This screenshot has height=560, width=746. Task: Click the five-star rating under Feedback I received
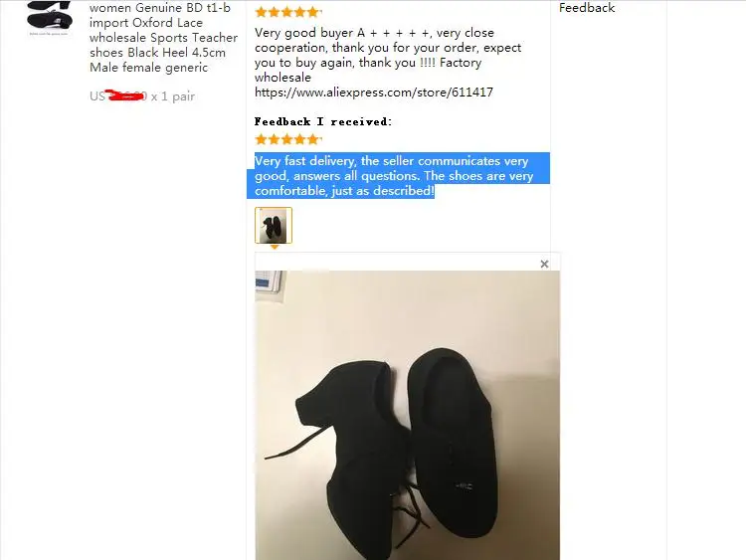pos(288,139)
